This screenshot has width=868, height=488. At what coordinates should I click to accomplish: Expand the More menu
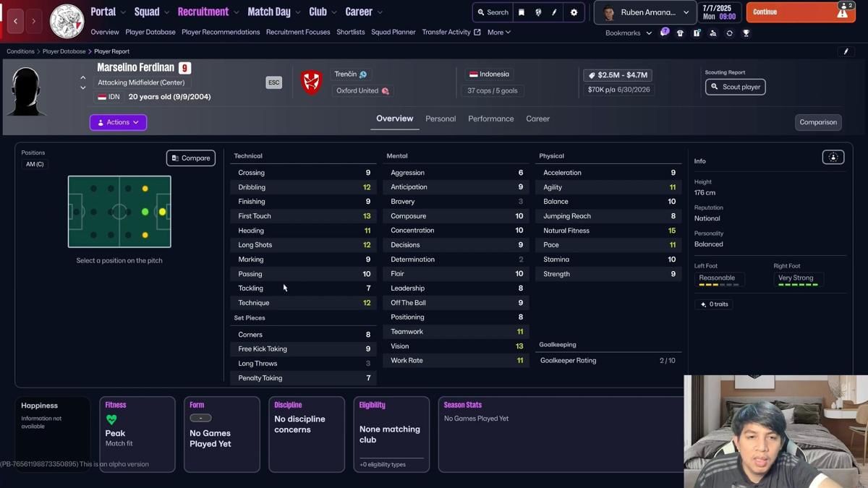point(498,33)
